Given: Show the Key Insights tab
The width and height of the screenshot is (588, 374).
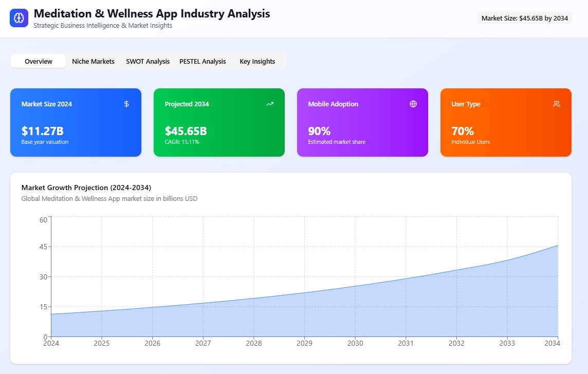Looking at the screenshot, I should point(257,61).
